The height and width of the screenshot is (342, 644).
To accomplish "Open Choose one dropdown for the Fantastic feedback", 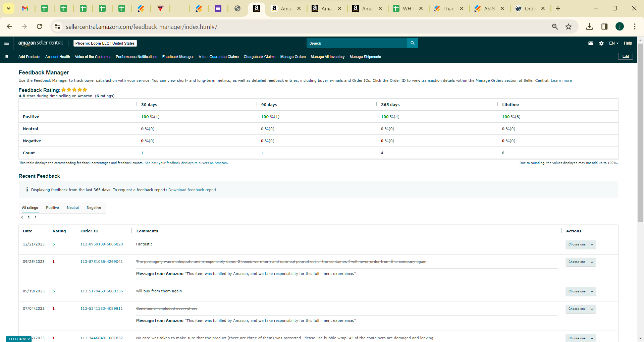I will tap(580, 244).
